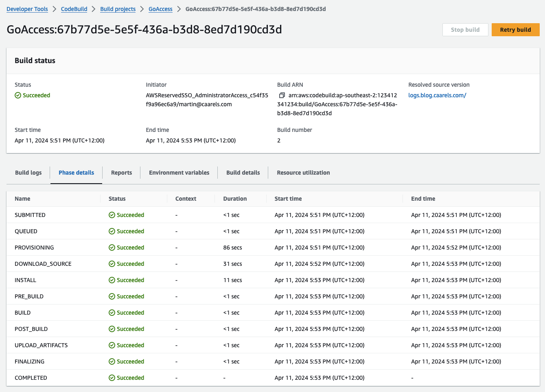
Task: Open Build projects breadcrumb link
Action: tap(118, 9)
